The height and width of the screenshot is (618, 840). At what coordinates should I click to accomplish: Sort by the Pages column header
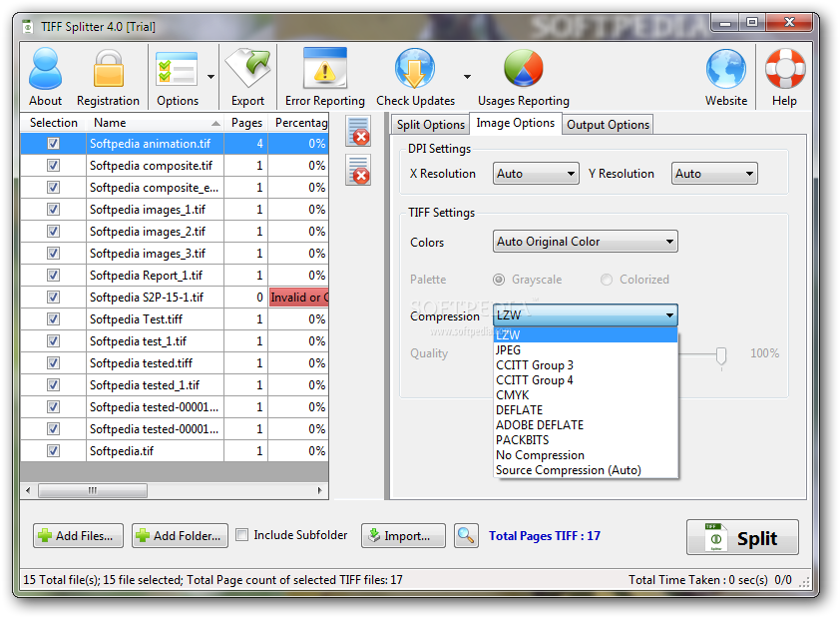(x=245, y=123)
